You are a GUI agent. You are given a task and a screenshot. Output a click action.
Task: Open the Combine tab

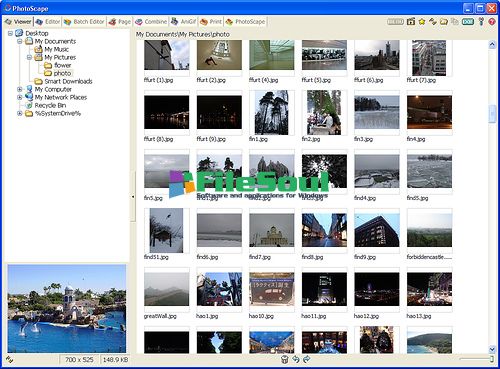pos(151,22)
